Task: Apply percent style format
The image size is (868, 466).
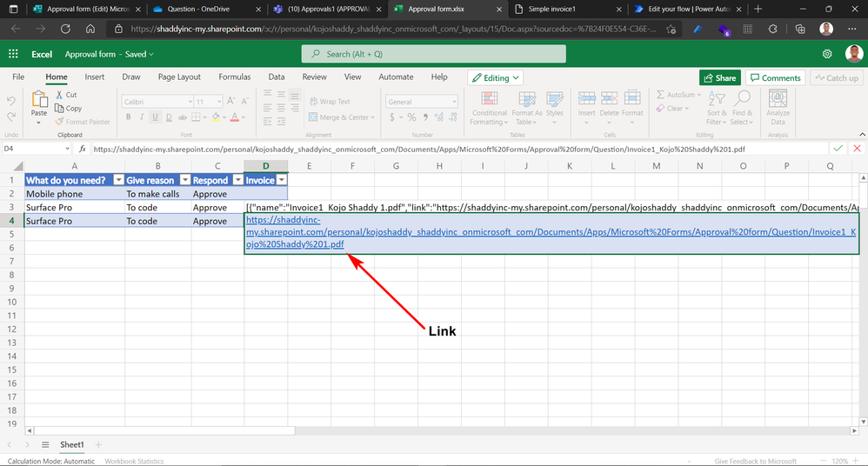Action: (411, 116)
